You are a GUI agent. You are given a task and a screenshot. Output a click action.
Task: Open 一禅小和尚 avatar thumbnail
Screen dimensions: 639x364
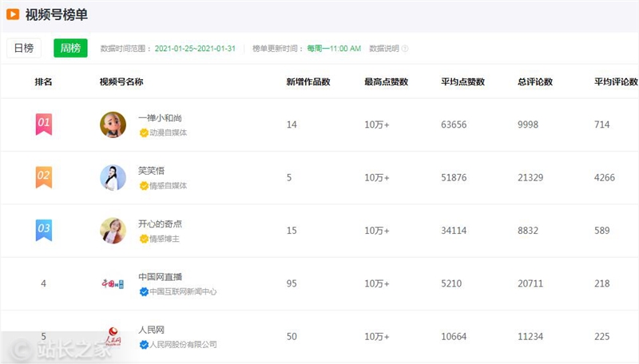[113, 125]
